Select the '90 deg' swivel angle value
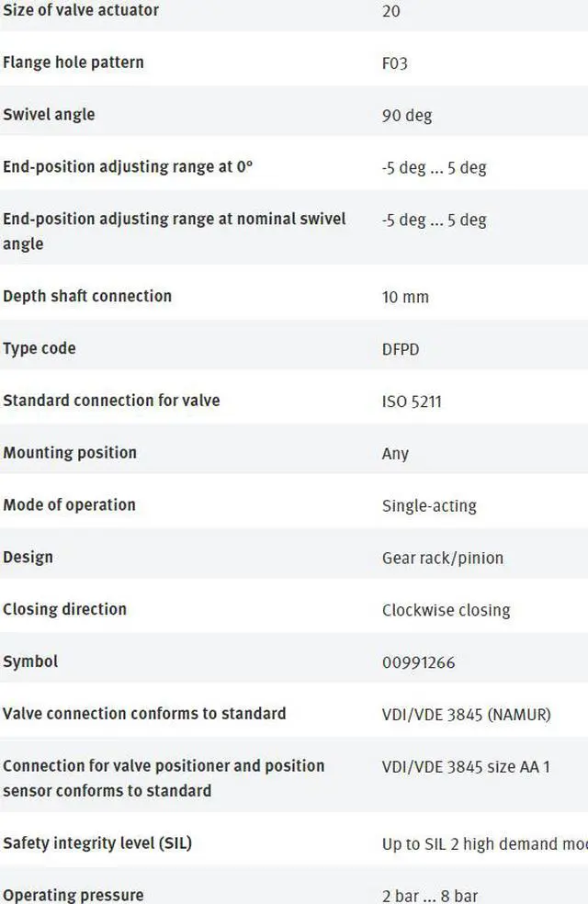Viewport: 588px width, 904px height. click(x=407, y=116)
